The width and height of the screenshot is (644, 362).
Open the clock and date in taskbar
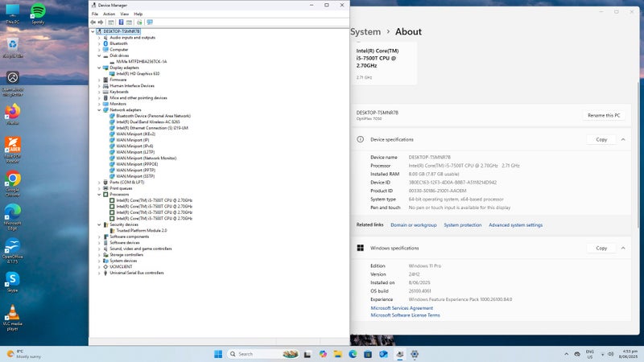tap(630, 354)
